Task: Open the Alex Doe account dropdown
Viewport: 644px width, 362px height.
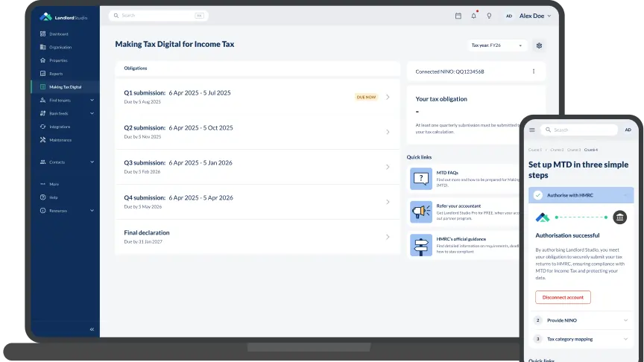Action: pyautogui.click(x=535, y=16)
